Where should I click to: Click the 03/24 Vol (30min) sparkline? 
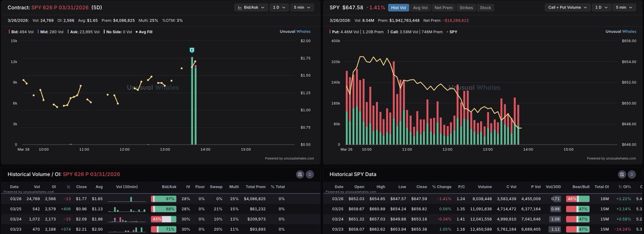126,220
